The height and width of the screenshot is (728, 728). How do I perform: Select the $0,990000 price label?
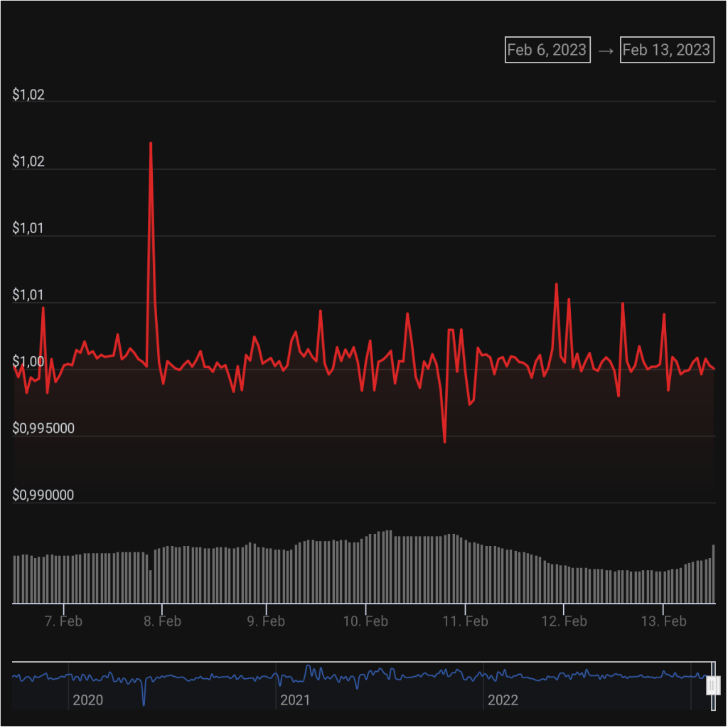(x=43, y=495)
